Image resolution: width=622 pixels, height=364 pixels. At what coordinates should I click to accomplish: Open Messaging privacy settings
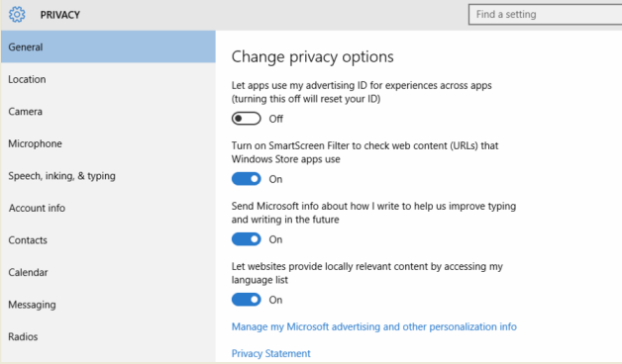click(x=108, y=305)
